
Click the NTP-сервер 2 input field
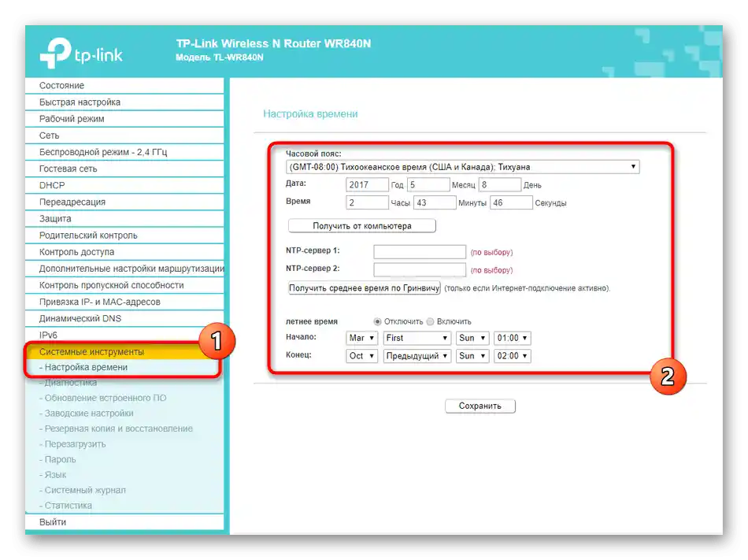click(x=420, y=270)
